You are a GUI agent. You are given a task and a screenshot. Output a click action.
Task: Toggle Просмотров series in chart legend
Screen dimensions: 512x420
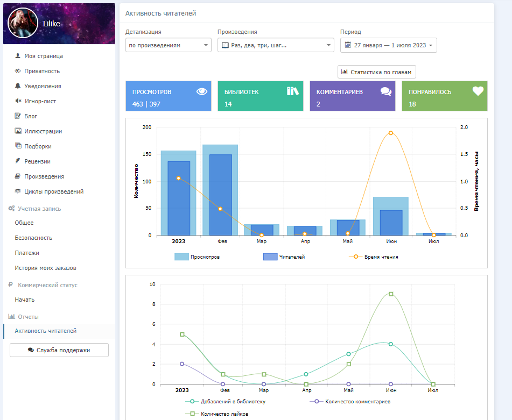197,257
